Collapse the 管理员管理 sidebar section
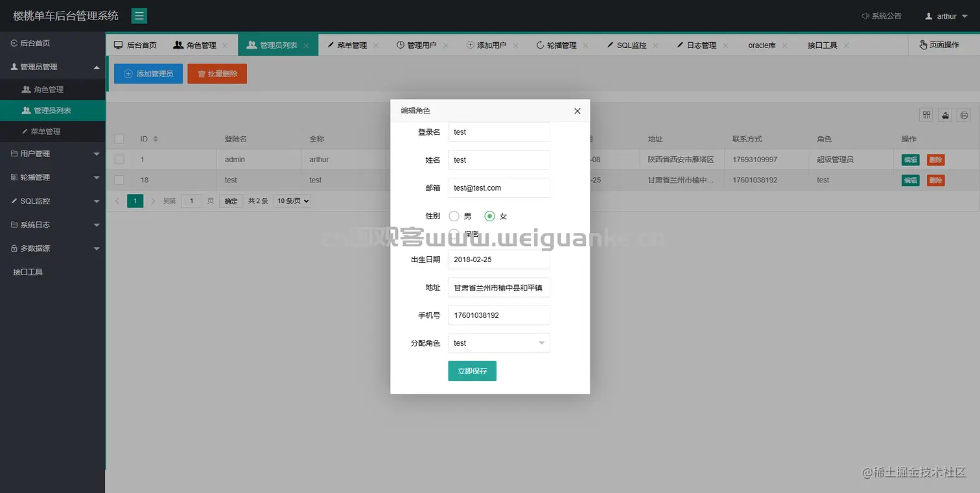Screen dimensions: 980x493 pos(52,67)
